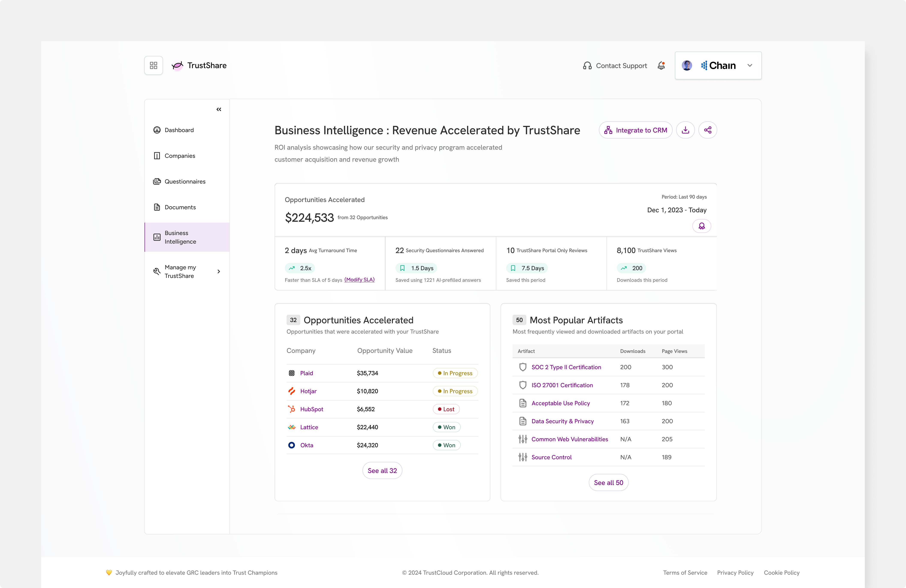
Task: Open the HubSpot company link
Action: [311, 409]
